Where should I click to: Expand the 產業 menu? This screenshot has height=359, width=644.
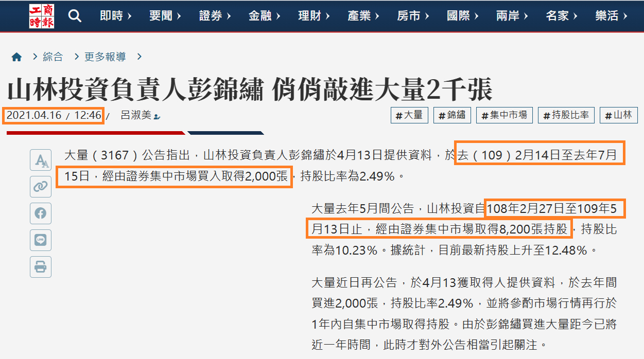[x=363, y=16]
